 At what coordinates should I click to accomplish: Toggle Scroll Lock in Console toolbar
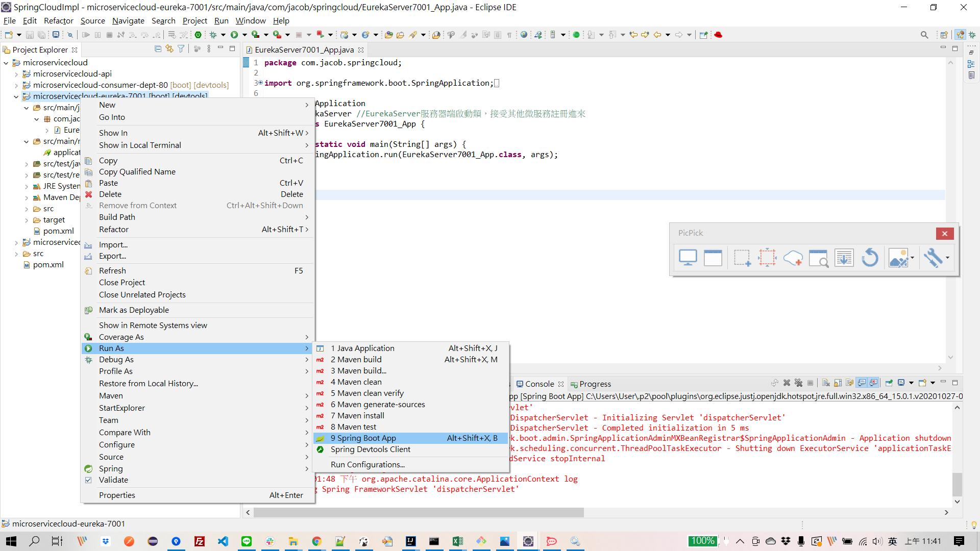(838, 383)
